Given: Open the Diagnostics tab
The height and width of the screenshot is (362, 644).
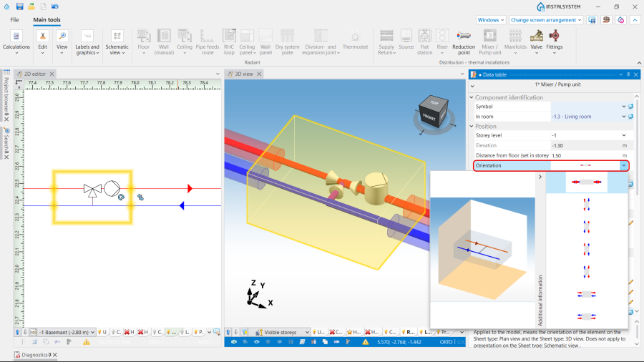Looking at the screenshot, I should point(34,355).
